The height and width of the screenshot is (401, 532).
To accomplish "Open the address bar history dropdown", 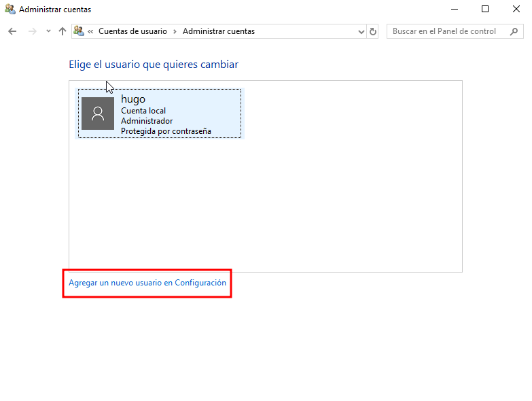I will click(x=361, y=31).
